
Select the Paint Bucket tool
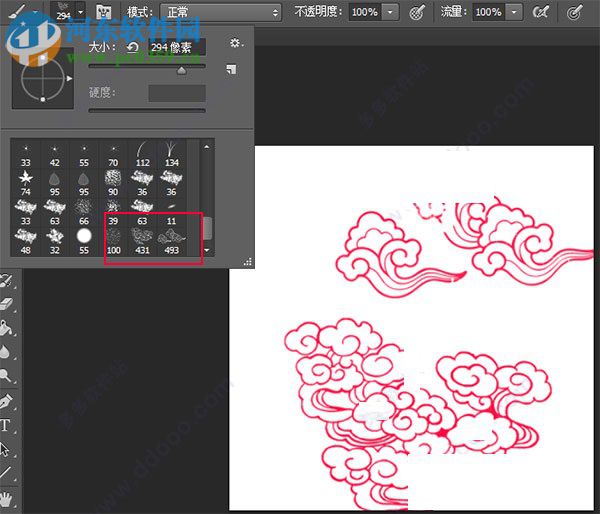(5, 328)
